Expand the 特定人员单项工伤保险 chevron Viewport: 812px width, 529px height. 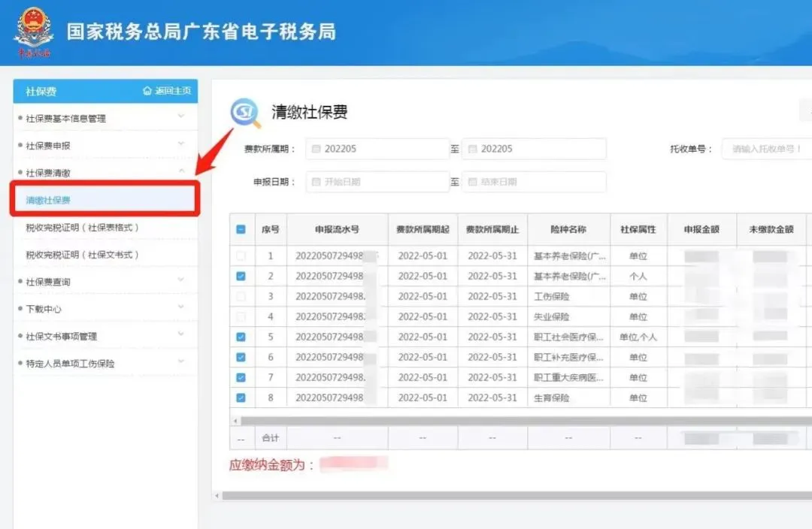pyautogui.click(x=181, y=361)
